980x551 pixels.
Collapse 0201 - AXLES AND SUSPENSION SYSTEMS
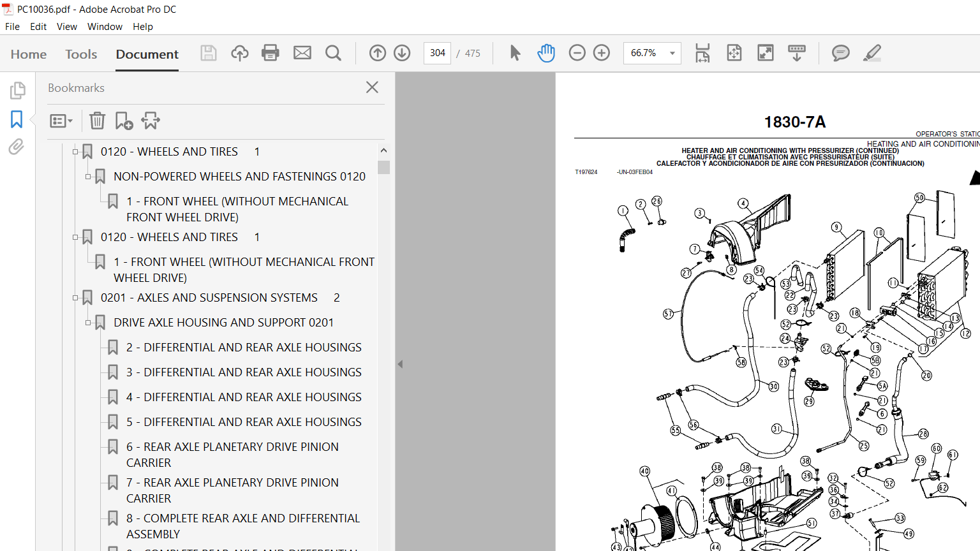[x=75, y=298]
